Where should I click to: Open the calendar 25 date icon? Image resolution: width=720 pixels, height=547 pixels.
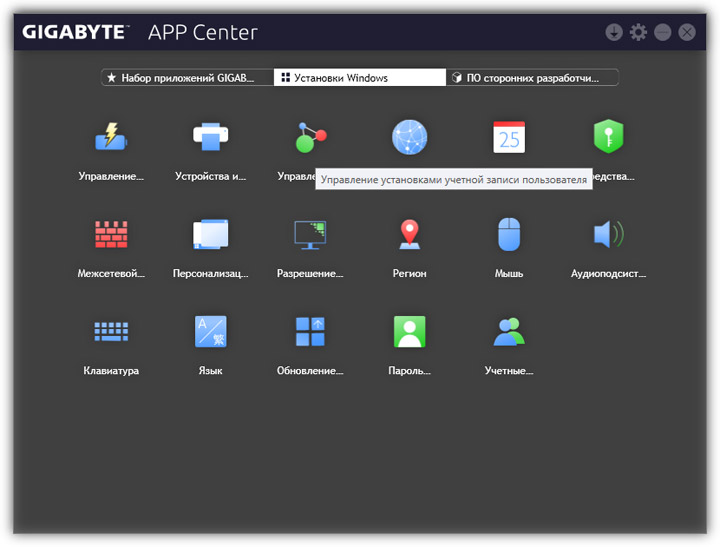[x=509, y=137]
